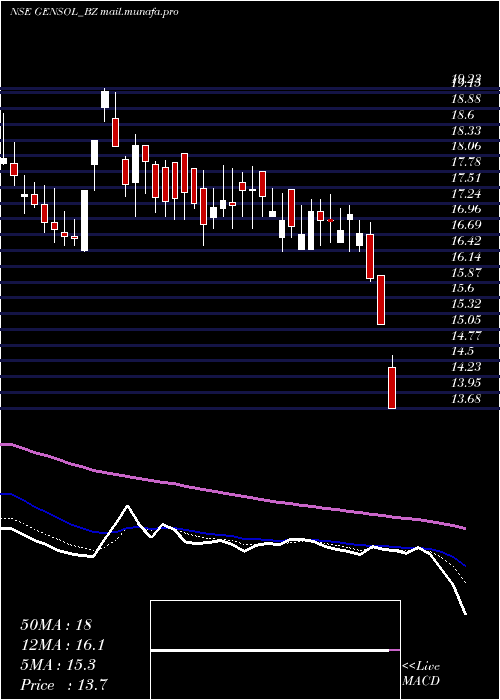Click the 15.87 price axis label
Viewport: 500px width, 700px height.
466,272
